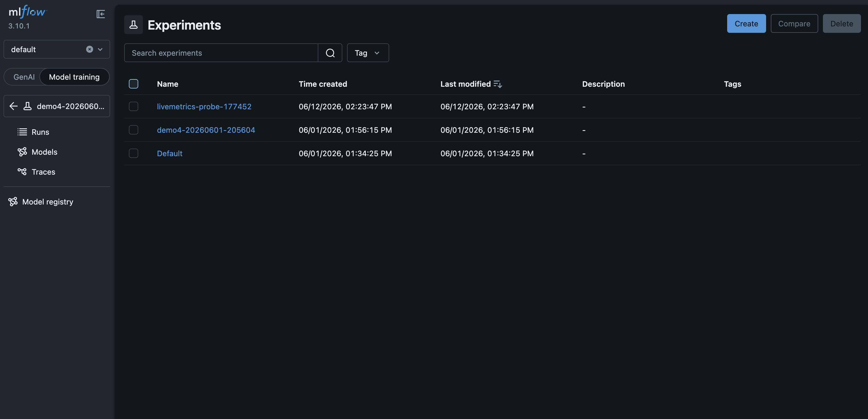Select the Default experiment row checkbox

(x=134, y=153)
